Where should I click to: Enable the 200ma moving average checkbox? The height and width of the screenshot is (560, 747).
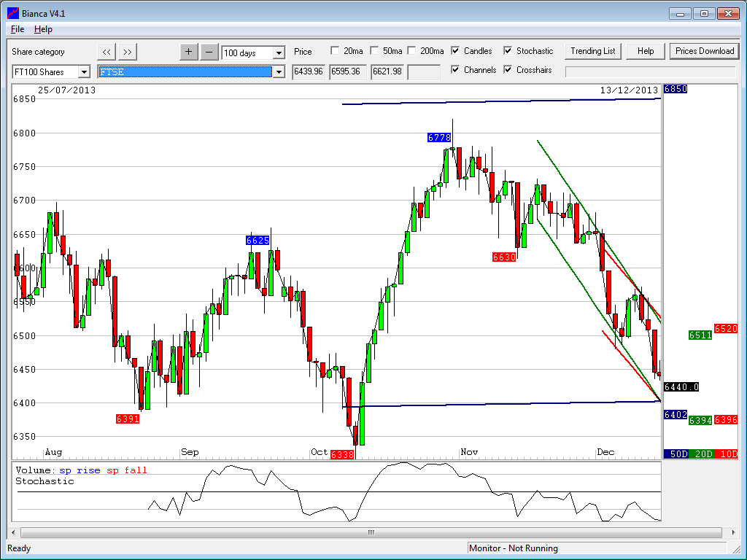[x=411, y=51]
